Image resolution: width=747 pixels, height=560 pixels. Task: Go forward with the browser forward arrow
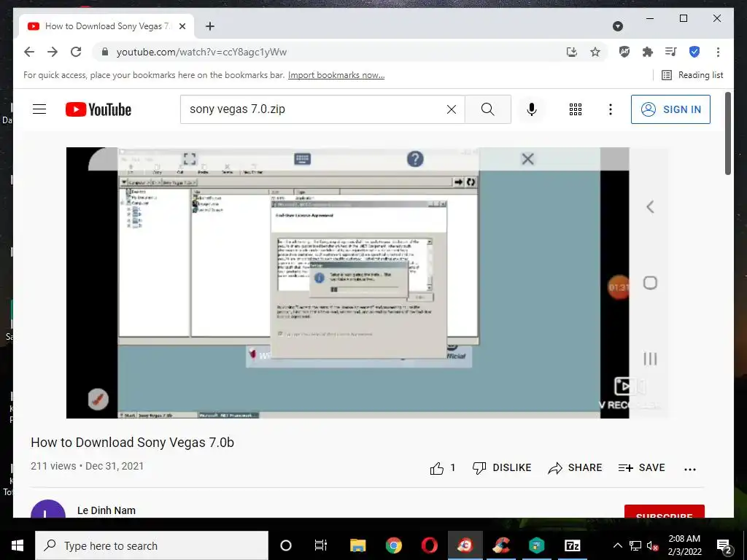coord(53,52)
